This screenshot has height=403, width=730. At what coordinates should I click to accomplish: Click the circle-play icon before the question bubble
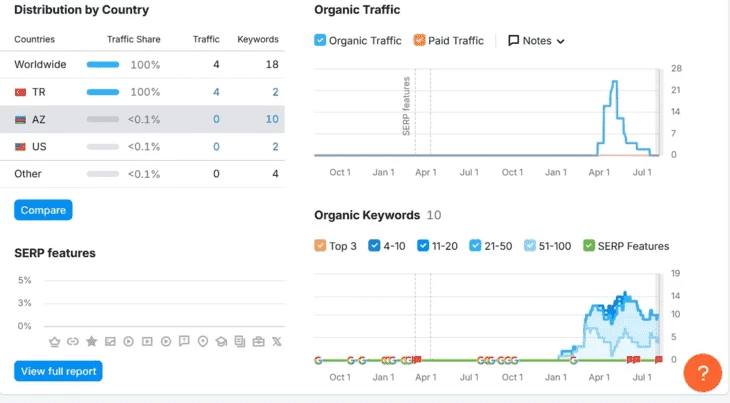(166, 342)
